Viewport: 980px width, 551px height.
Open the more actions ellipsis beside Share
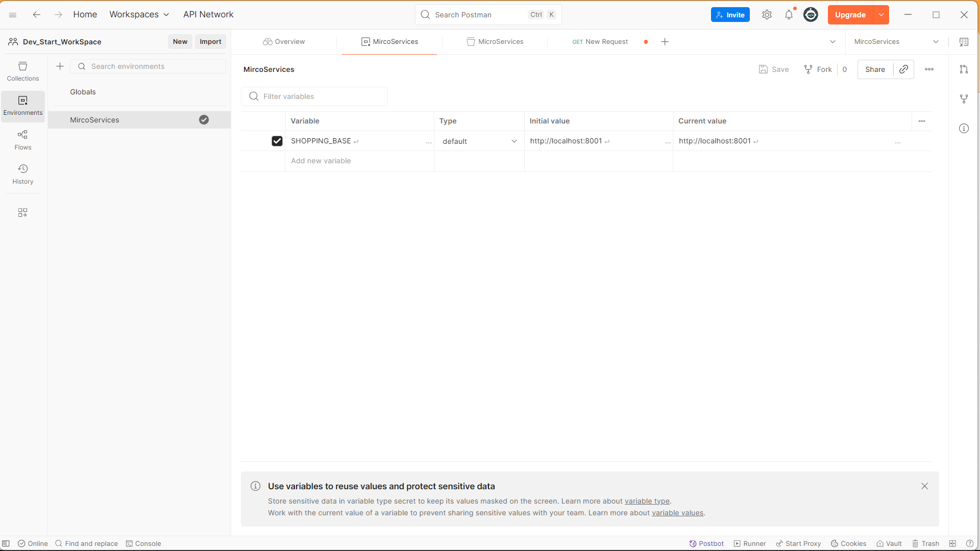(929, 69)
